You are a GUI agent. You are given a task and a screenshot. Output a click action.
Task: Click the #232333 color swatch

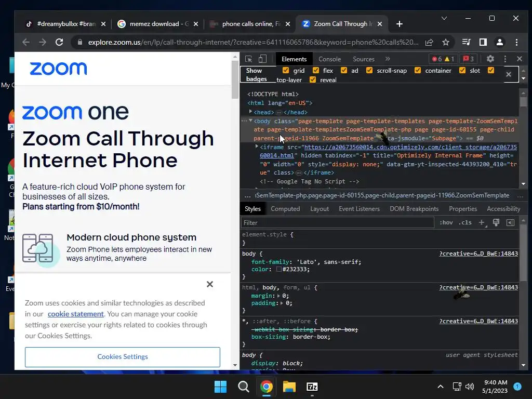coord(279,270)
